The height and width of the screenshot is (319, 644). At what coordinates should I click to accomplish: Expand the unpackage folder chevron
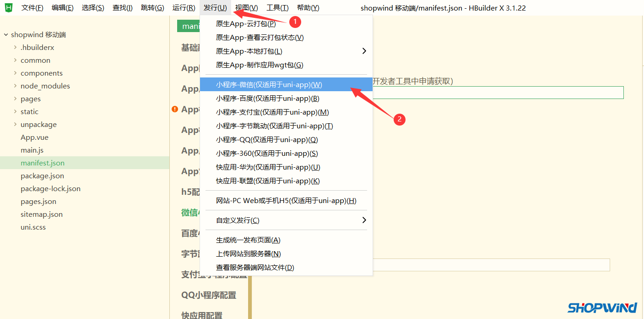[15, 124]
